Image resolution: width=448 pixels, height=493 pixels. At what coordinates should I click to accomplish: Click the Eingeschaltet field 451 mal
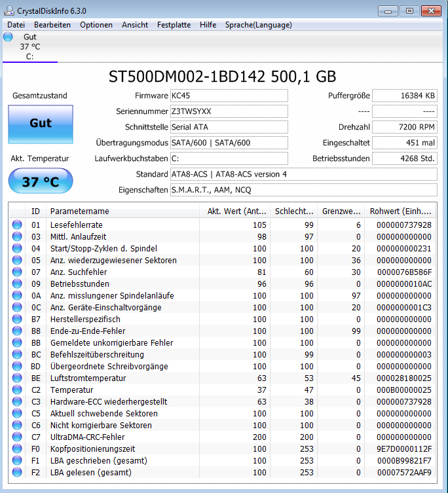point(405,143)
